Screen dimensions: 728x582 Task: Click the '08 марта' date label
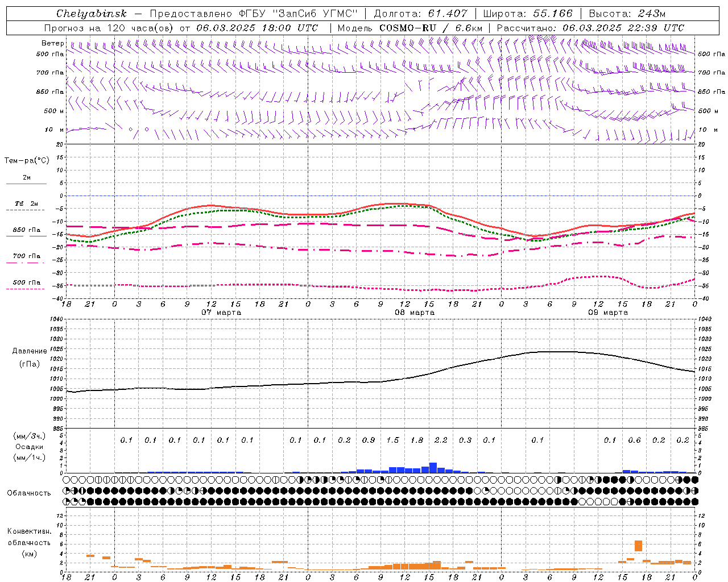(x=415, y=313)
